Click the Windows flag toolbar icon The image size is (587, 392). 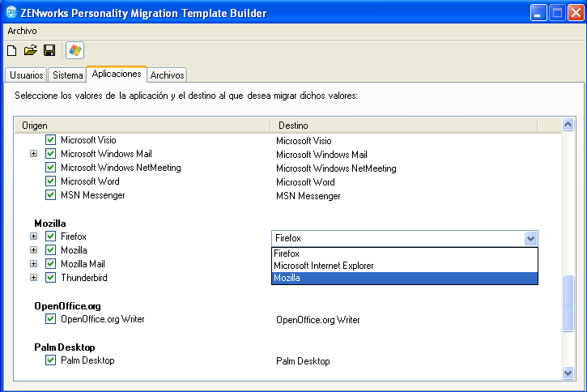[x=75, y=51]
